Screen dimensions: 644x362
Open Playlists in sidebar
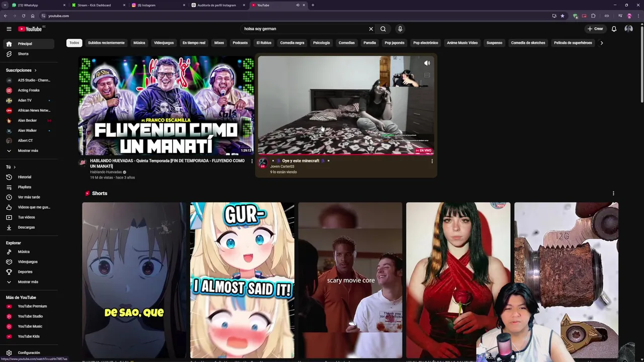click(28, 187)
